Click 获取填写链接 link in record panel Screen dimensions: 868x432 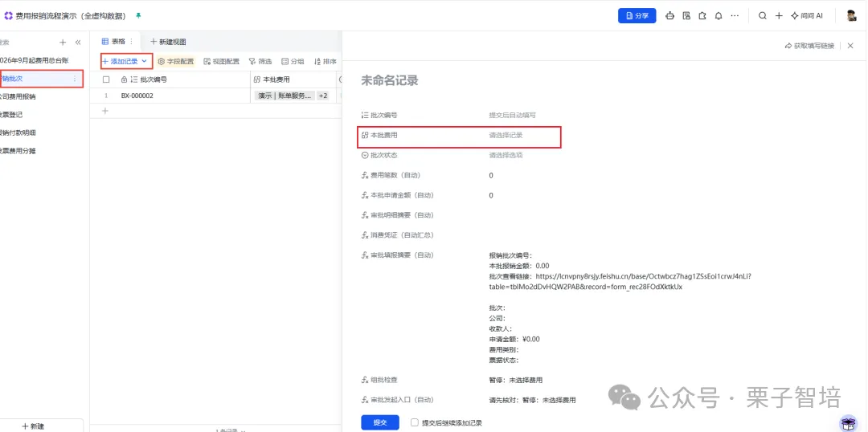[x=809, y=46]
